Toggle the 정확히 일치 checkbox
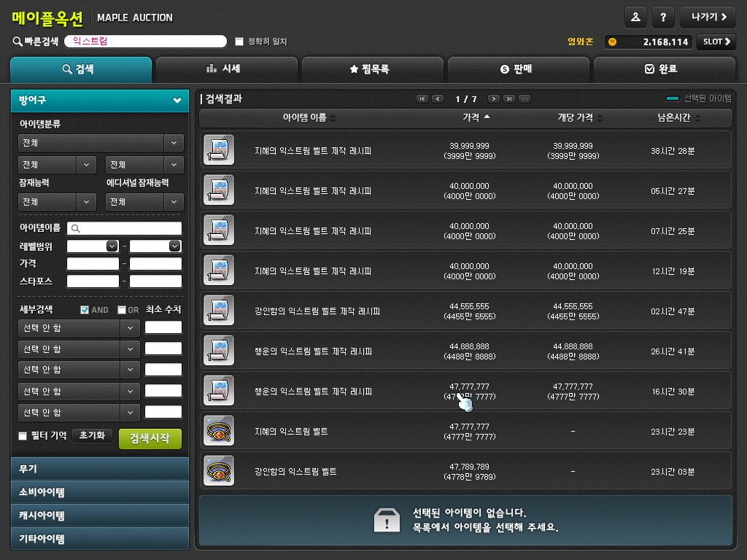This screenshot has height=560, width=747. pos(239,42)
